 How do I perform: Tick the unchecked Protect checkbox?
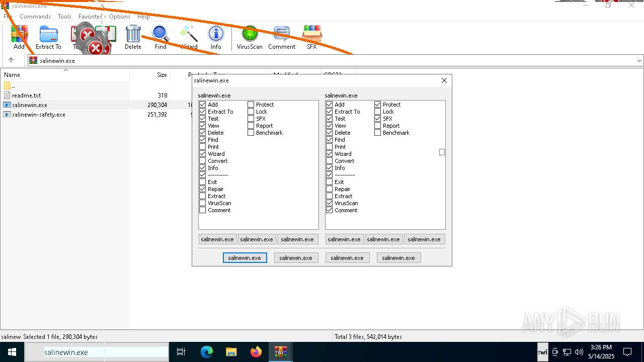point(251,105)
